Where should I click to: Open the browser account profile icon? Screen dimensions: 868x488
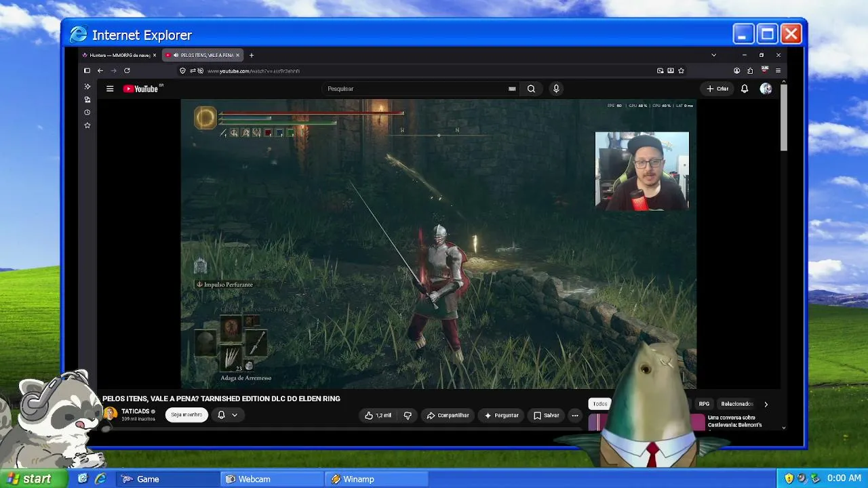pyautogui.click(x=736, y=70)
